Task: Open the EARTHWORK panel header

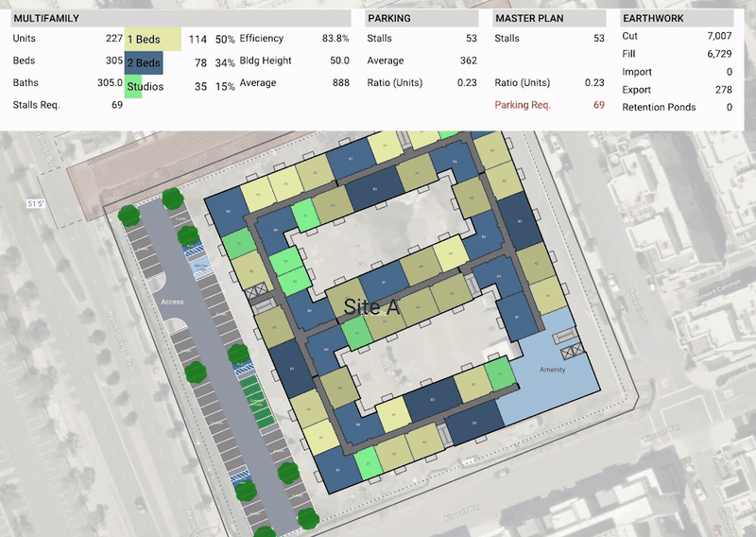Action: tap(677, 18)
